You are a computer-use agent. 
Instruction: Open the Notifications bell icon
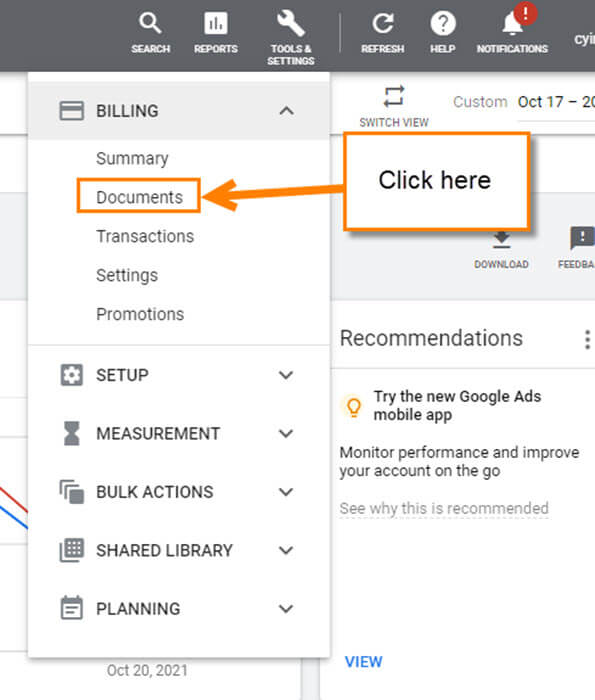click(x=512, y=23)
